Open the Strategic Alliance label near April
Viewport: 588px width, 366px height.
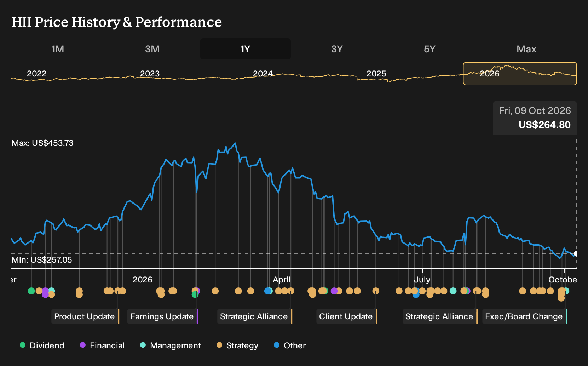[254, 316]
